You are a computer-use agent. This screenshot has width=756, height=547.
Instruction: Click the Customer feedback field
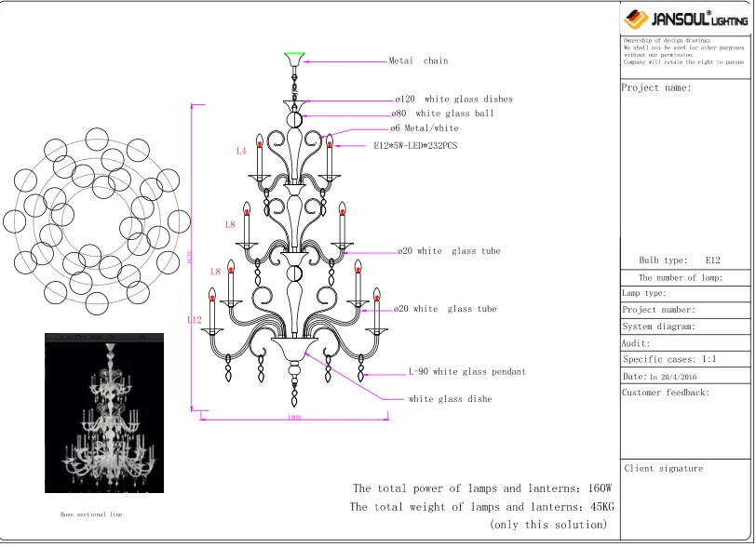coord(684,419)
